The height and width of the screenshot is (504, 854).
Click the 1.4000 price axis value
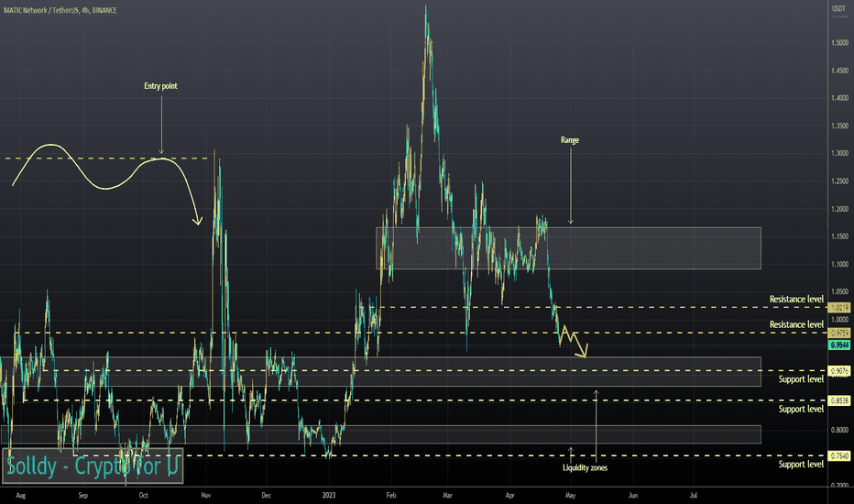pyautogui.click(x=840, y=99)
